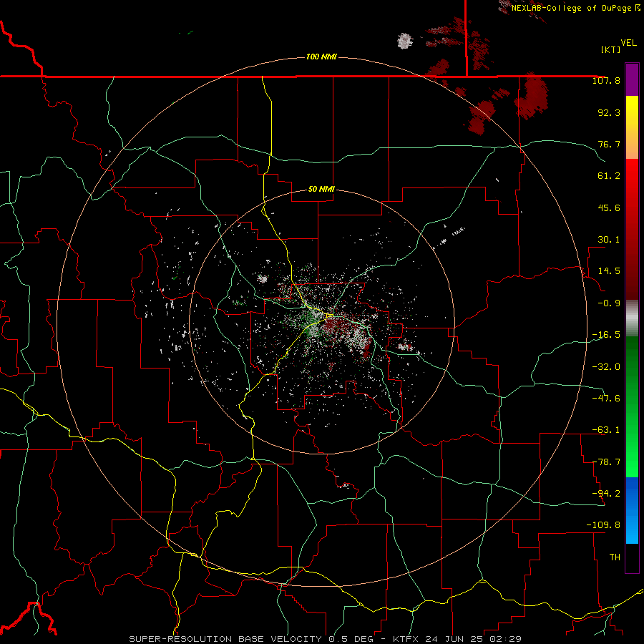Select the -94.2 velocity scale value
The height and width of the screenshot is (644, 644).
[606, 493]
